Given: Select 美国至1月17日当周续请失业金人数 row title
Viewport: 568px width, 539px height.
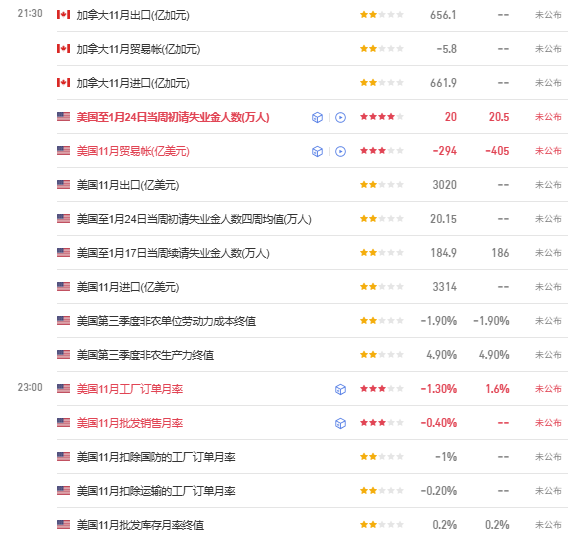Looking at the screenshot, I should (x=173, y=253).
